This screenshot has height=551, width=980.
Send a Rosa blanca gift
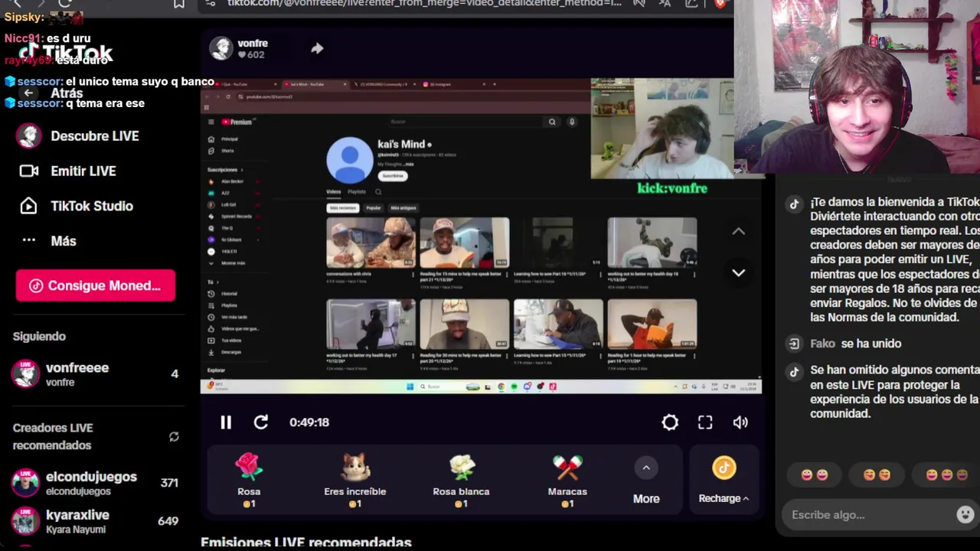coord(461,479)
